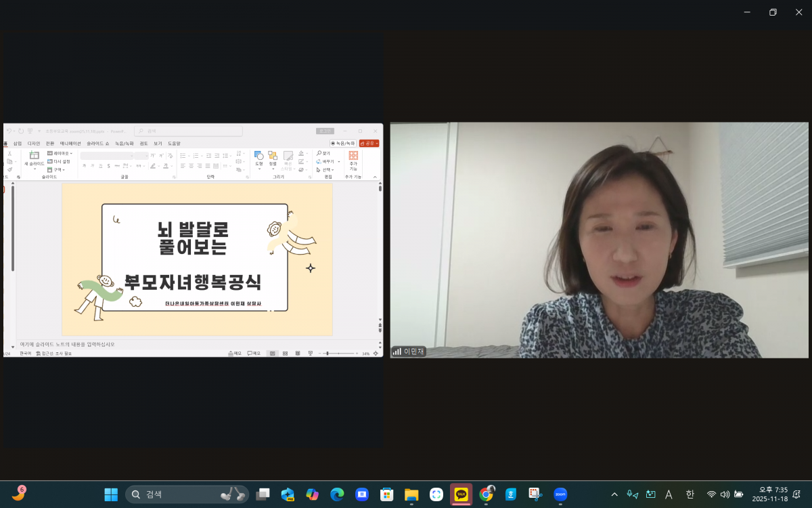Click the zoom slider in status bar

[x=327, y=354]
